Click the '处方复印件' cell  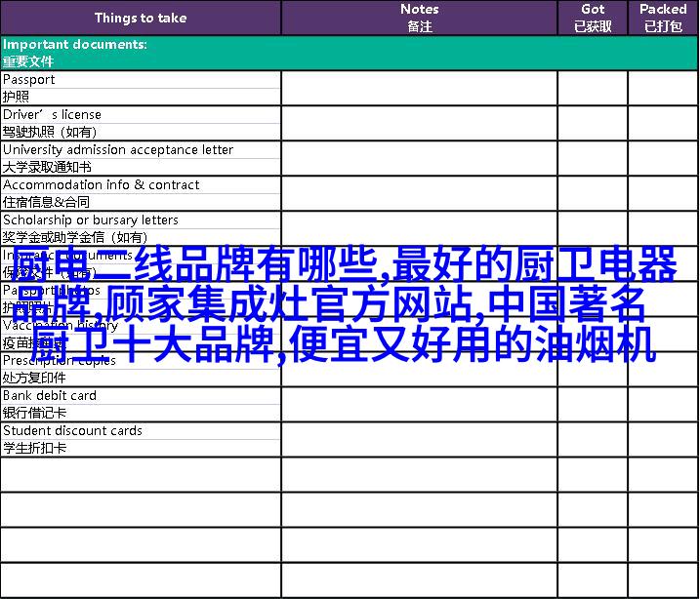point(141,379)
